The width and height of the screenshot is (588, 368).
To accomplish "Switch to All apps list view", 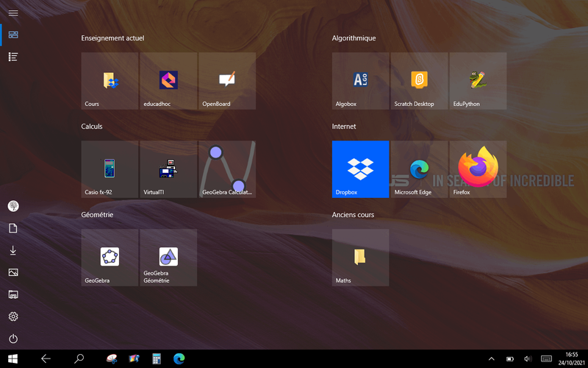I will pyautogui.click(x=13, y=57).
